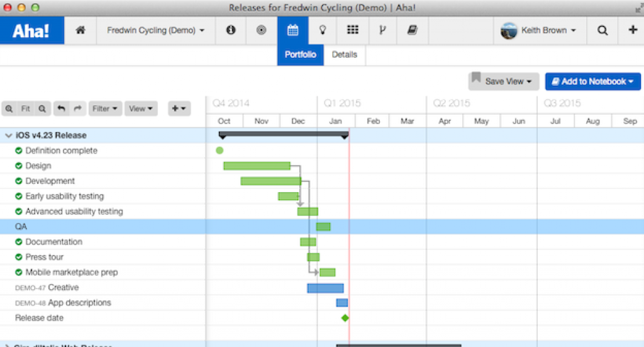Open the lightbulb ideas icon

tap(323, 30)
